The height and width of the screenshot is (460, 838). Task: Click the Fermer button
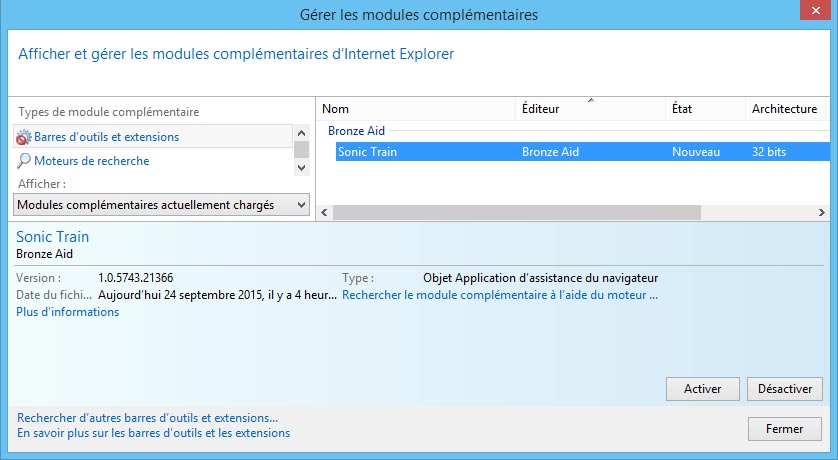pyautogui.click(x=785, y=429)
